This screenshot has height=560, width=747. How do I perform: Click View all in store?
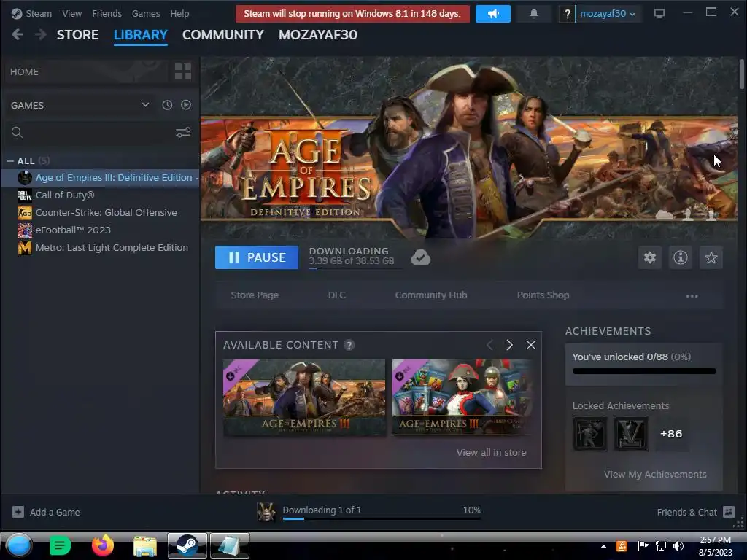491,453
